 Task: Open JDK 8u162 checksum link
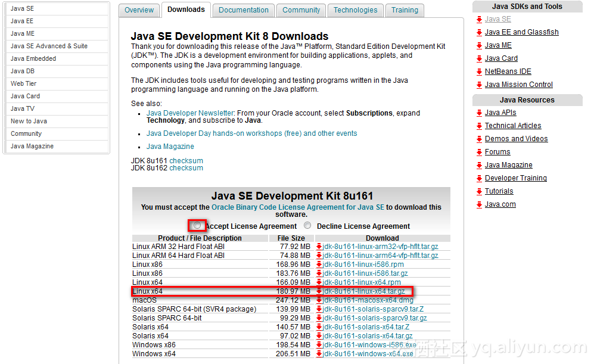point(186,168)
